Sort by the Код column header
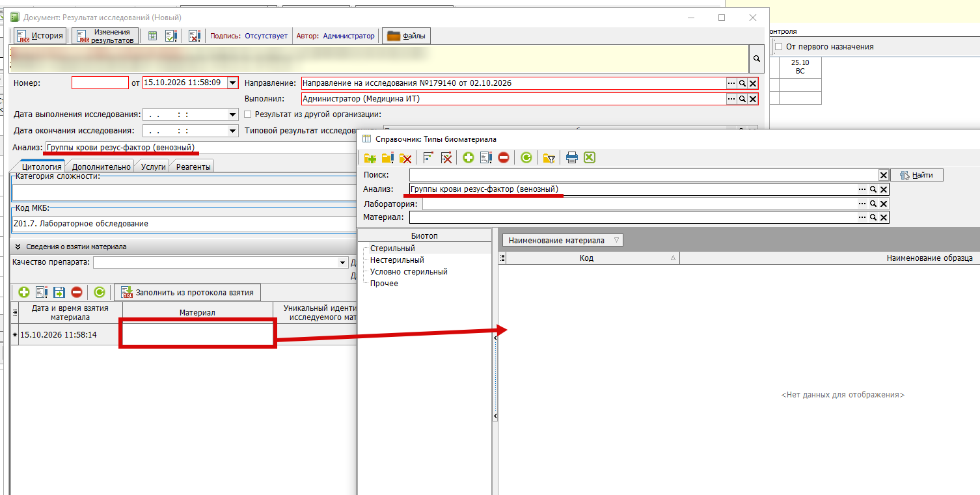 pos(593,258)
